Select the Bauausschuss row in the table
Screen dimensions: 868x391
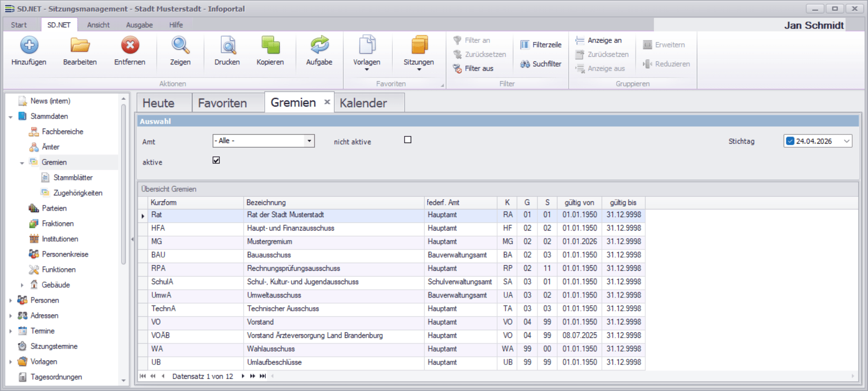[269, 255]
